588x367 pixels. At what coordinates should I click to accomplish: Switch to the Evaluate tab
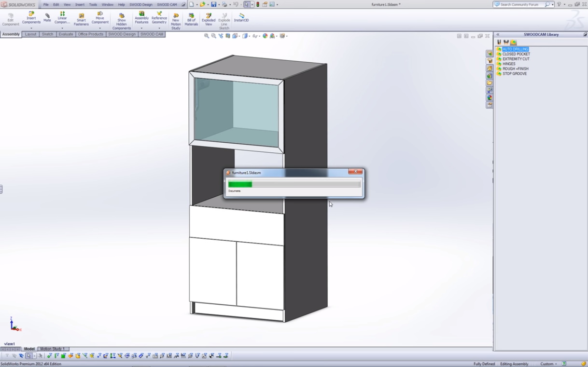66,34
